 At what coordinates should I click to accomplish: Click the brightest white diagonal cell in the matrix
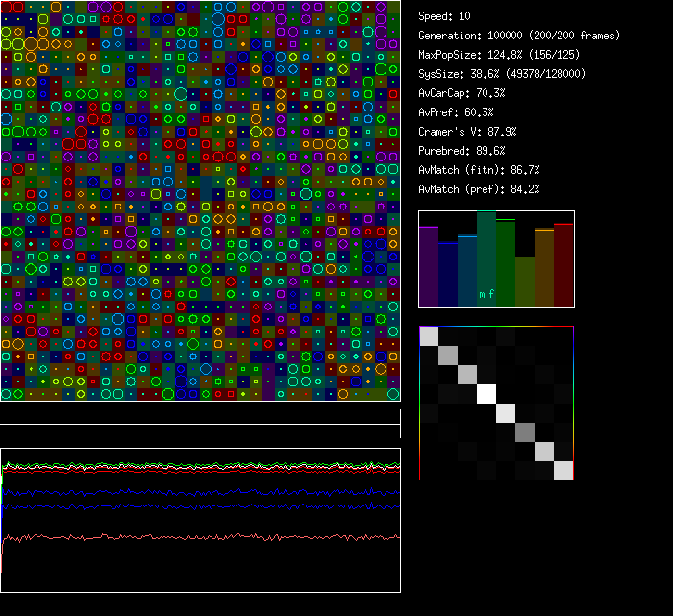coord(486,394)
